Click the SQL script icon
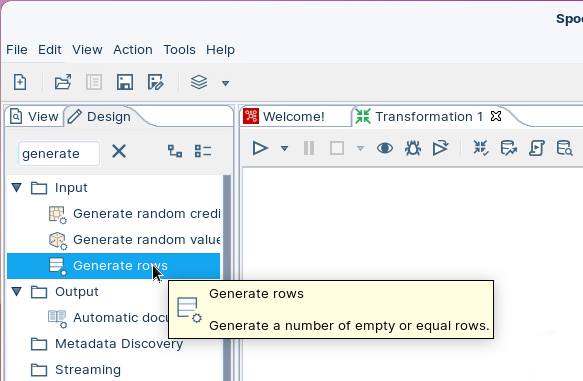 [x=537, y=148]
